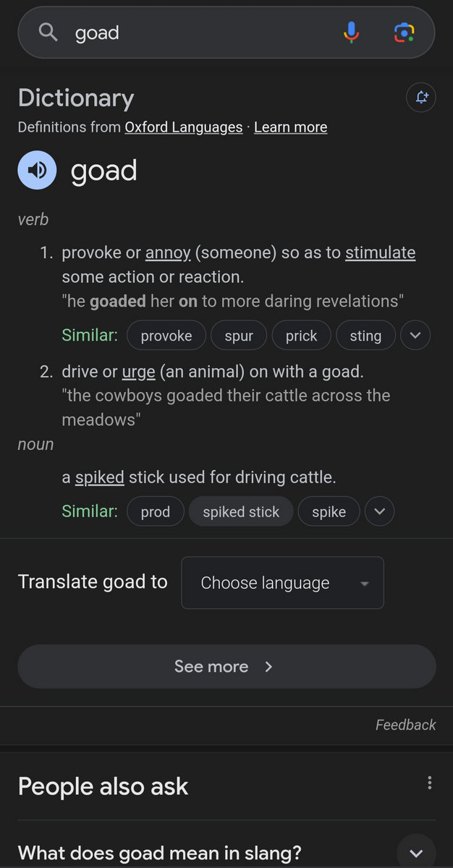This screenshot has width=453, height=868.
Task: Open Google Lens camera search
Action: pyautogui.click(x=404, y=32)
